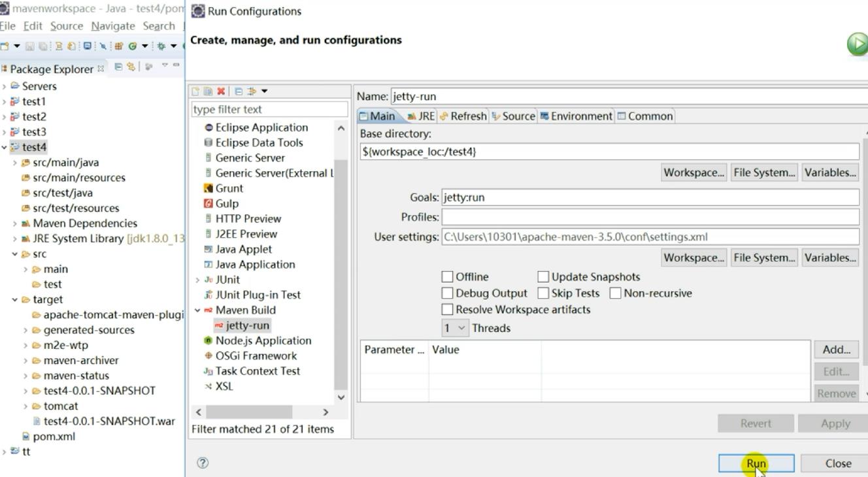Open the Edit menu

click(x=33, y=26)
